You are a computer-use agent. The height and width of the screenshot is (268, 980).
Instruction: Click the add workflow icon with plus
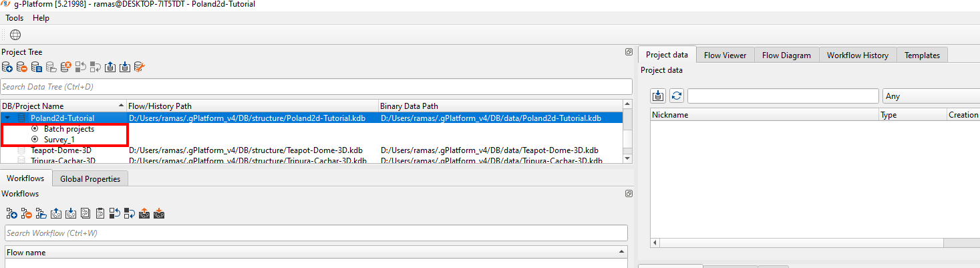(11, 214)
